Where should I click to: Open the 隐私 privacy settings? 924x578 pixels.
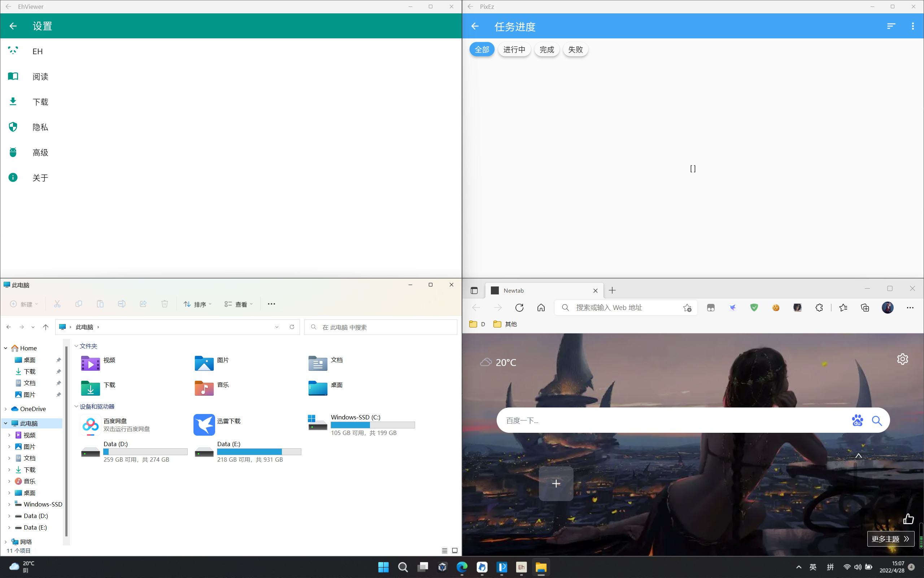click(231, 127)
